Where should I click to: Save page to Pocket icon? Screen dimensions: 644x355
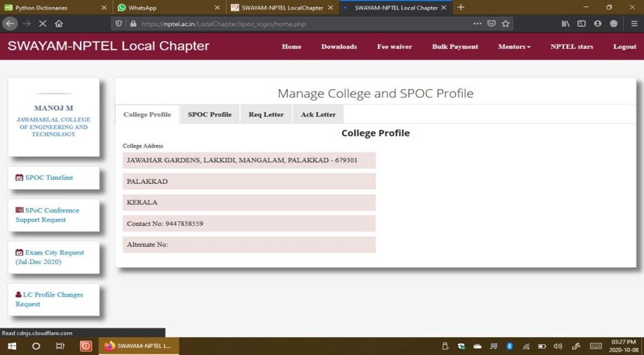[491, 24]
